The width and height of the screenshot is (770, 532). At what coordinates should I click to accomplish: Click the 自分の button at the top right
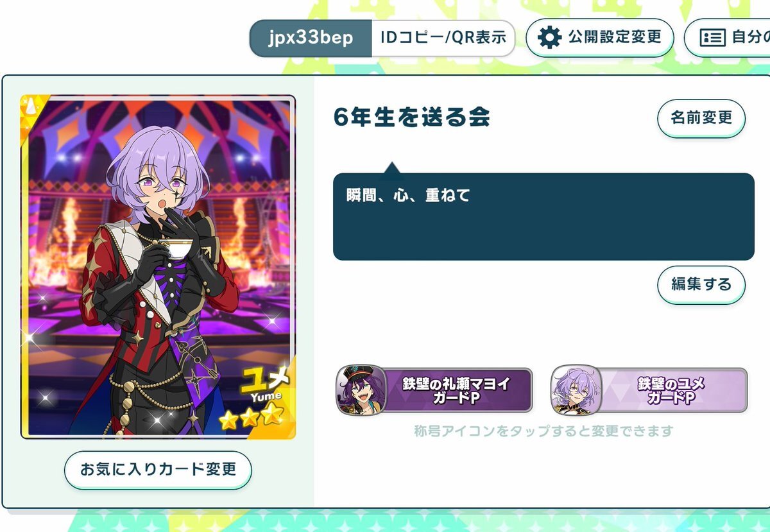click(727, 37)
